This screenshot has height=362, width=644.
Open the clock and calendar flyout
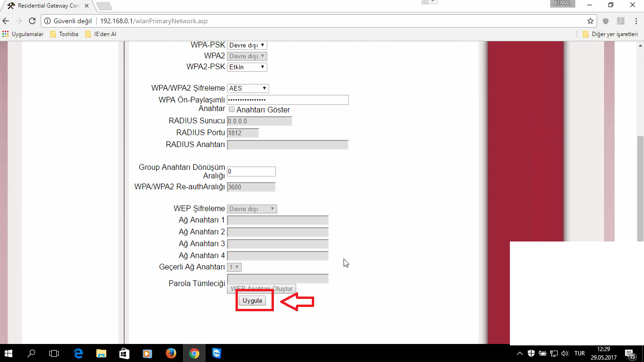point(604,353)
